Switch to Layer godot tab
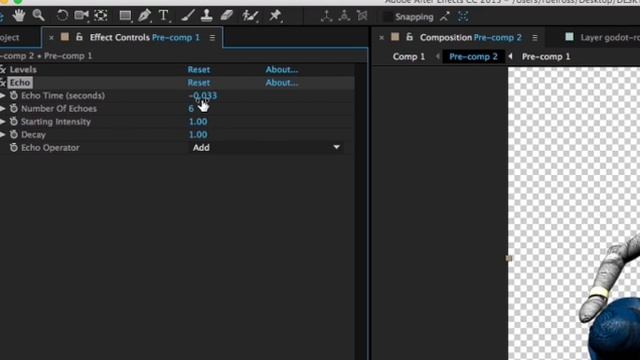 tap(610, 38)
